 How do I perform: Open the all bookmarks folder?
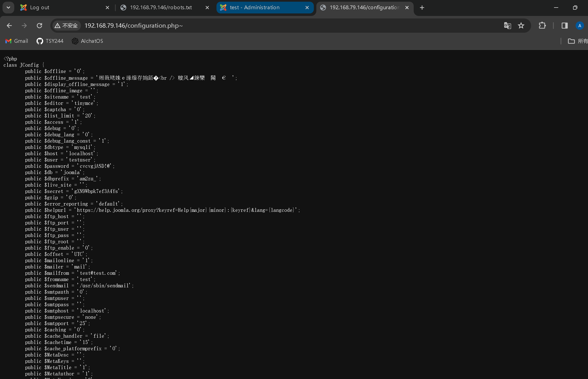pyautogui.click(x=578, y=41)
